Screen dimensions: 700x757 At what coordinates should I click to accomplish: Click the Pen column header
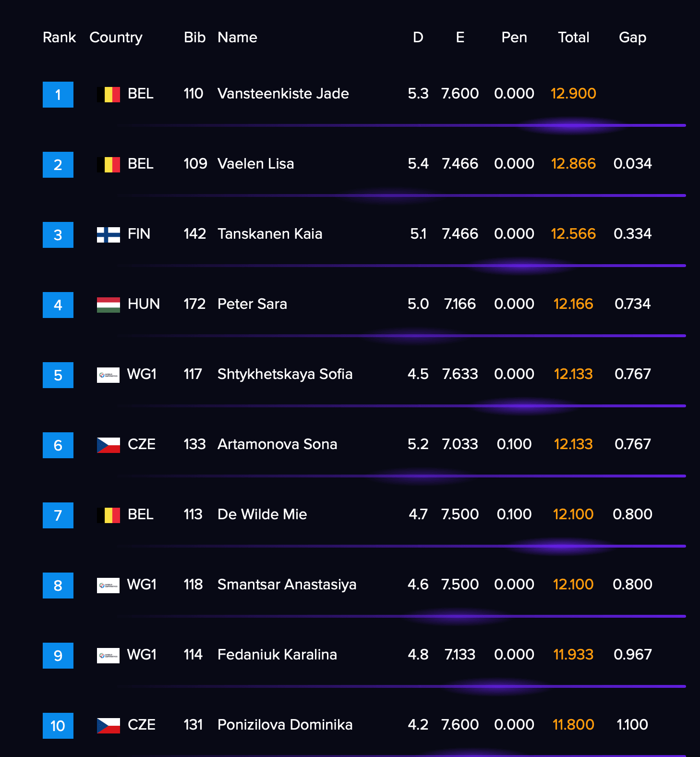pyautogui.click(x=514, y=37)
